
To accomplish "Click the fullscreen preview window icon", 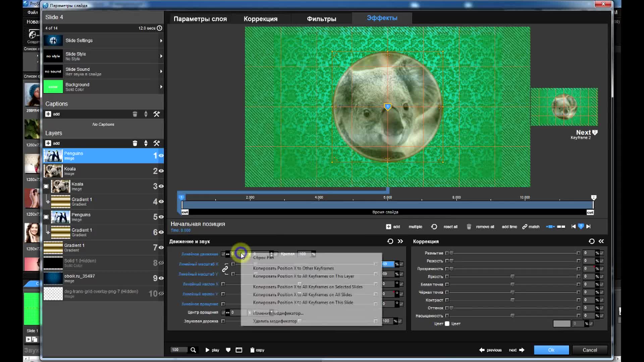I will pyautogui.click(x=239, y=350).
